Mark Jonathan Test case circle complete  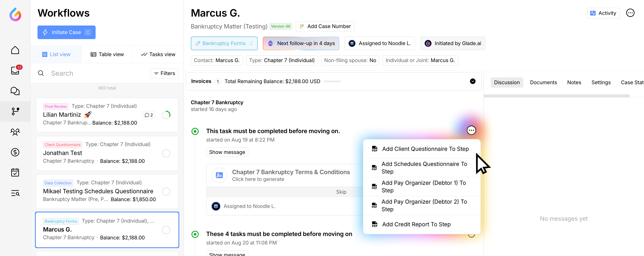pyautogui.click(x=166, y=153)
